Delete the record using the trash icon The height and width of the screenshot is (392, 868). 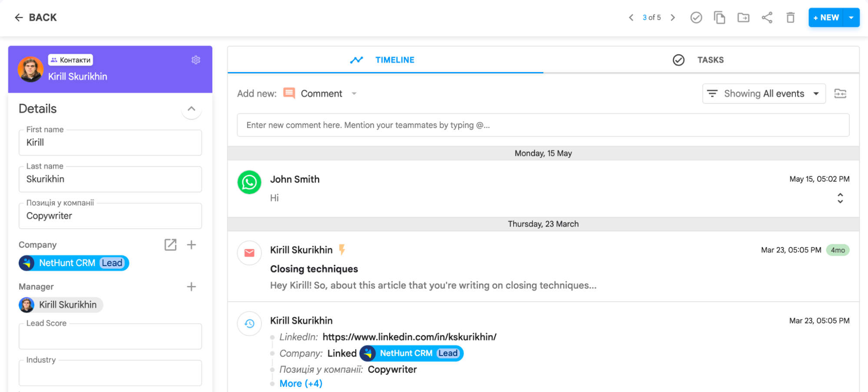tap(790, 17)
